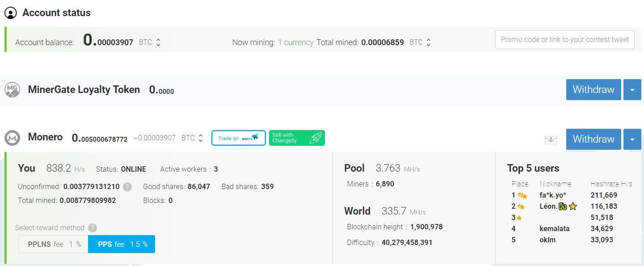Click the Bad shares value 359
Viewport: 644px width, 266px height.
tap(267, 187)
